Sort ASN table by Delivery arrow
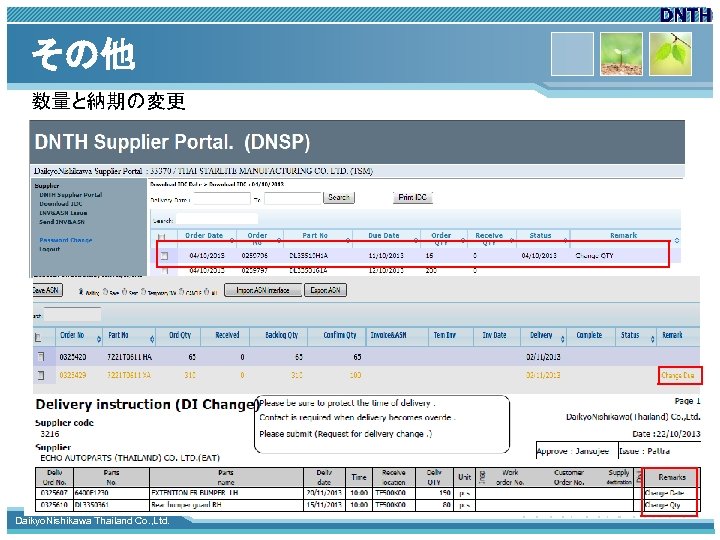Image resolution: width=720 pixels, height=540 pixels. [562, 339]
